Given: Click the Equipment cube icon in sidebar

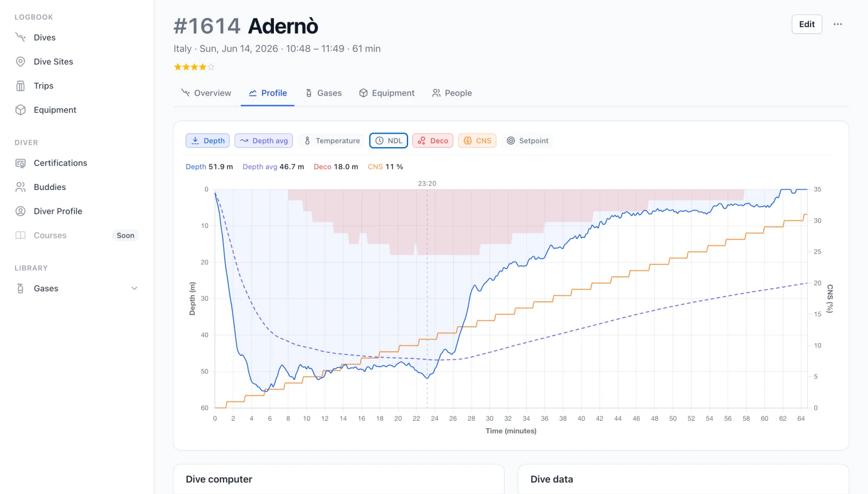Looking at the screenshot, I should (x=21, y=110).
